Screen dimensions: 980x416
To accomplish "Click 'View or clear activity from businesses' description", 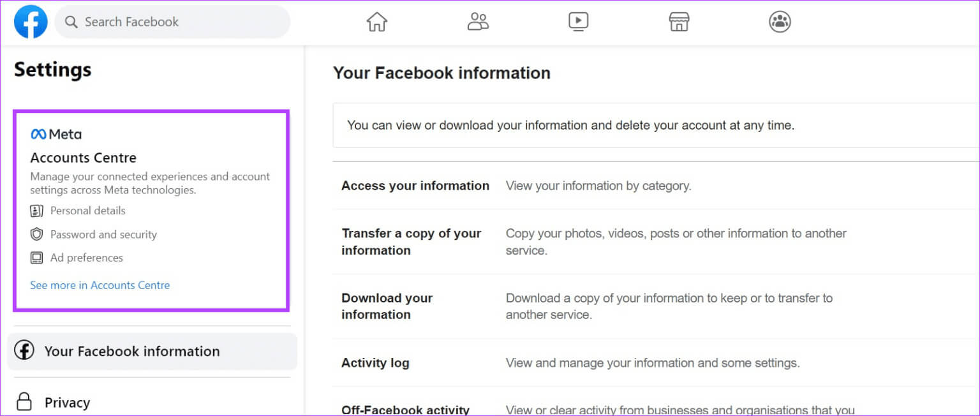I will point(680,410).
